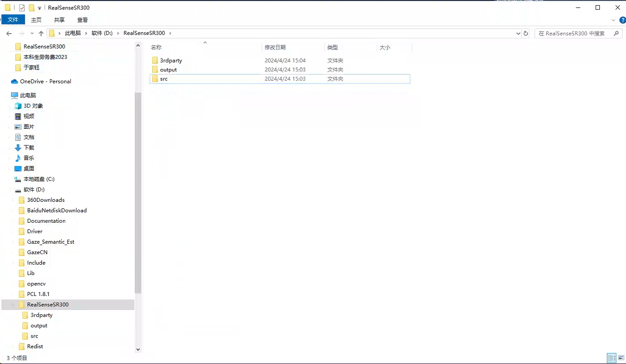Open 图片 in navigation pane
Viewport: 626px width, 364px height.
[x=29, y=127]
